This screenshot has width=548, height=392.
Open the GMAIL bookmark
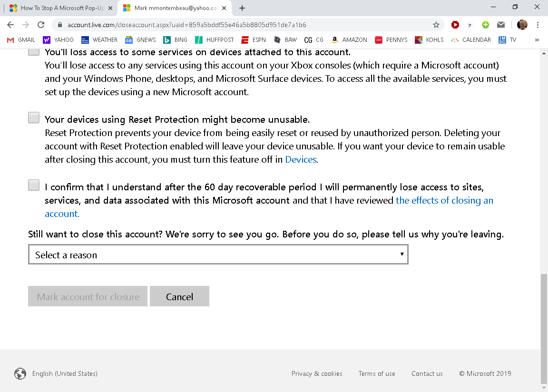click(21, 40)
